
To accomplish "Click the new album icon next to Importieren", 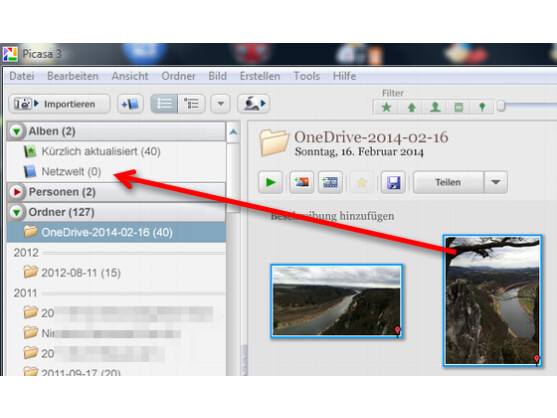I will pos(130,104).
